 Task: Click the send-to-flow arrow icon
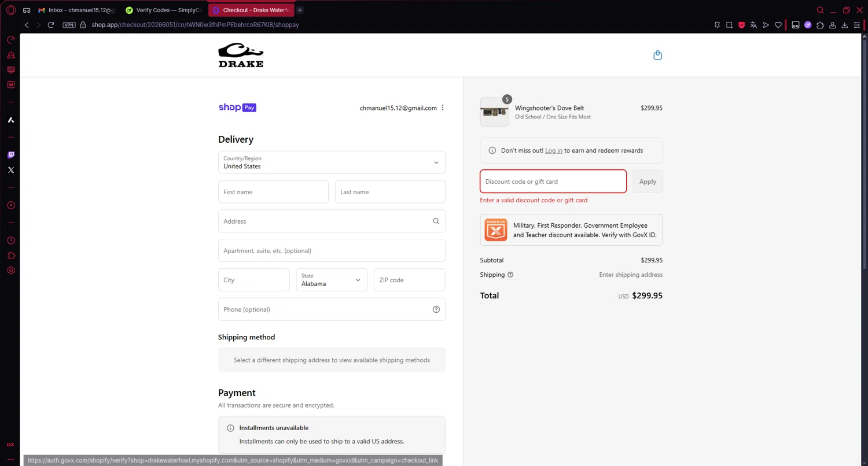[x=766, y=25]
